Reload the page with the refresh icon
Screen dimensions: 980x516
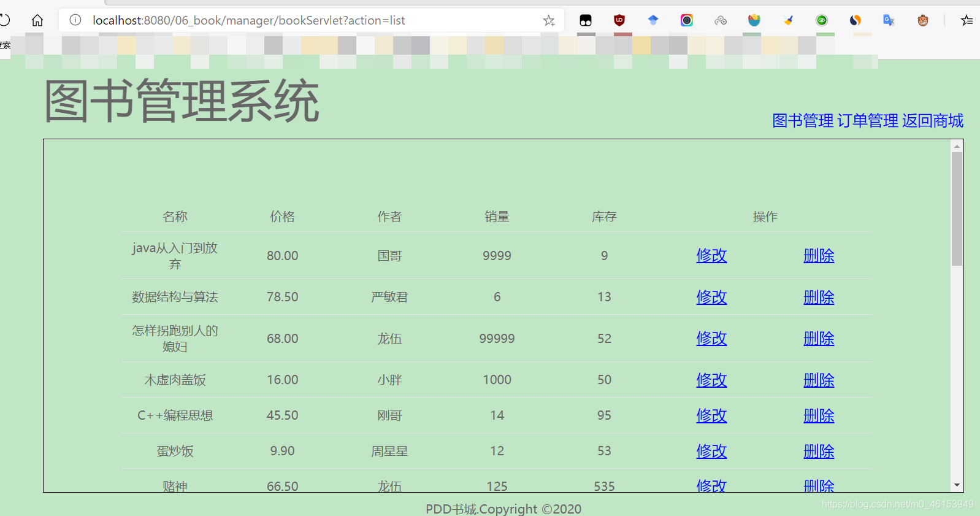click(x=4, y=20)
